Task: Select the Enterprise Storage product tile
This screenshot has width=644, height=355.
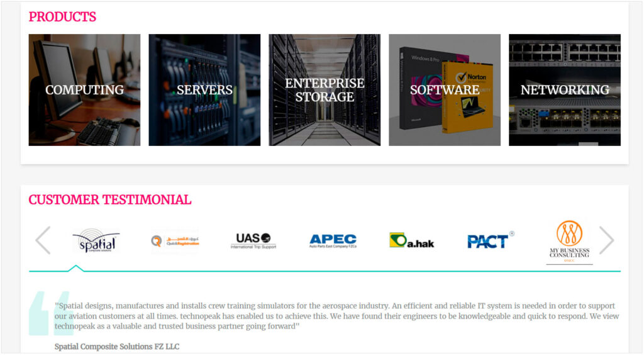Action: 325,90
